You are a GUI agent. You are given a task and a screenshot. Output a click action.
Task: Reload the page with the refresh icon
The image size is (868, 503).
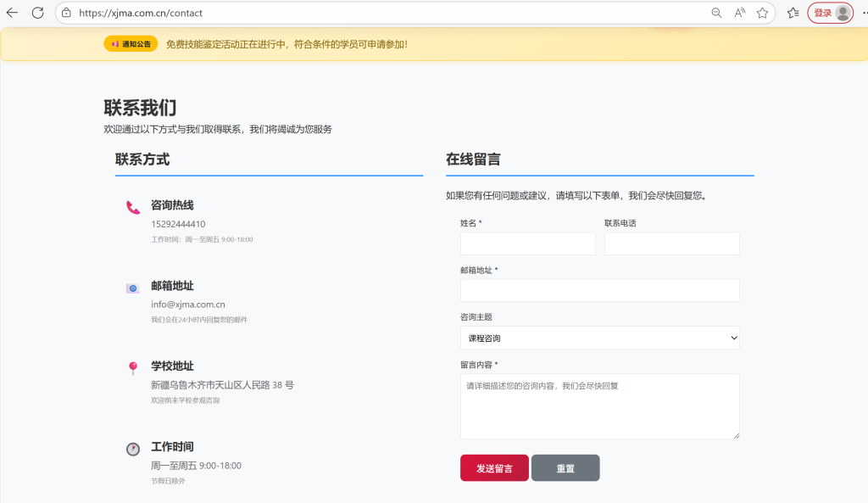click(38, 13)
